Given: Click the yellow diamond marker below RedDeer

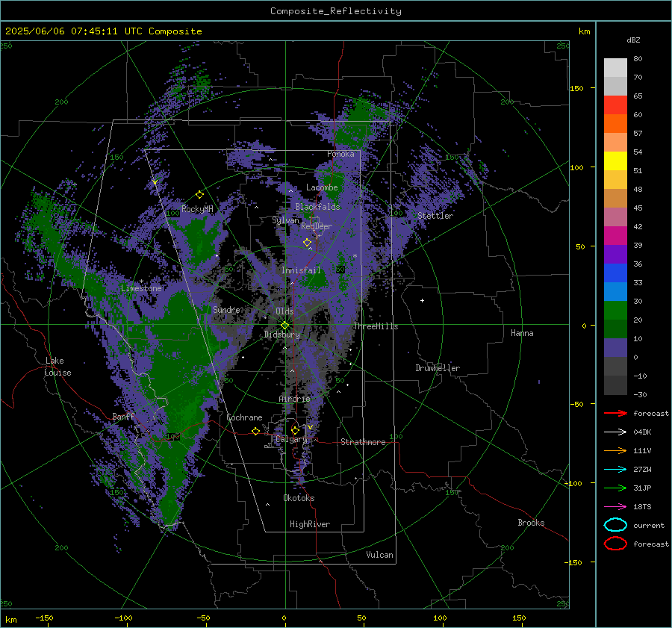Looking at the screenshot, I should 307,243.
